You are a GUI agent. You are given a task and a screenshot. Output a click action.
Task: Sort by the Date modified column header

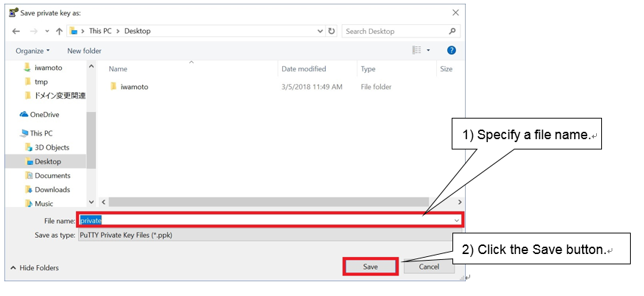coord(304,68)
